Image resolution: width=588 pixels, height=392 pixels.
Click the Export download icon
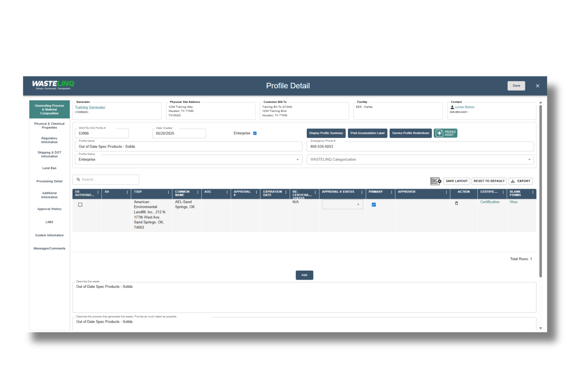pyautogui.click(x=513, y=181)
